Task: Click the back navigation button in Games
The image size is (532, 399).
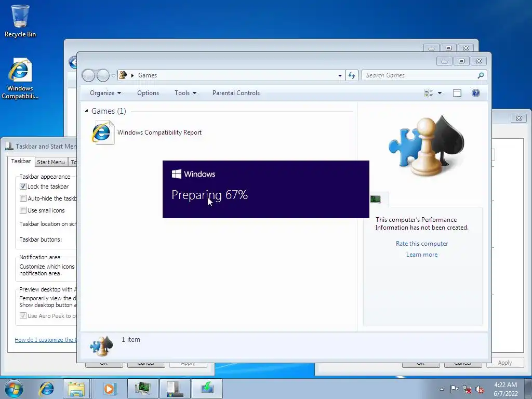Action: pyautogui.click(x=88, y=75)
